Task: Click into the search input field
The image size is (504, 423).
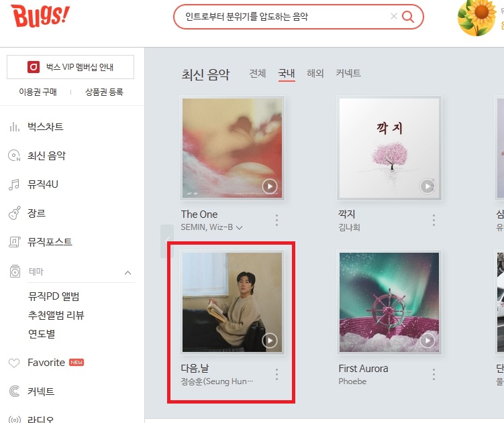Action: pos(283,16)
